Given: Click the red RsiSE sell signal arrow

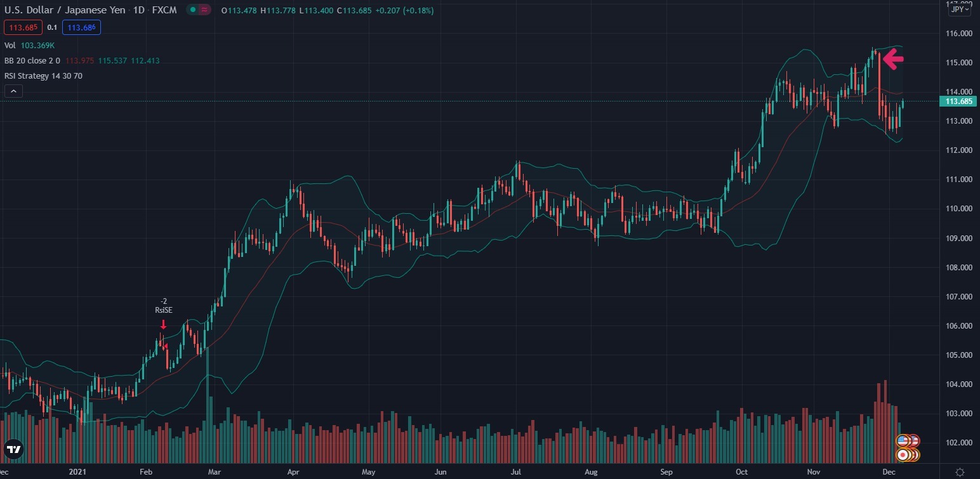Looking at the screenshot, I should click(x=163, y=325).
